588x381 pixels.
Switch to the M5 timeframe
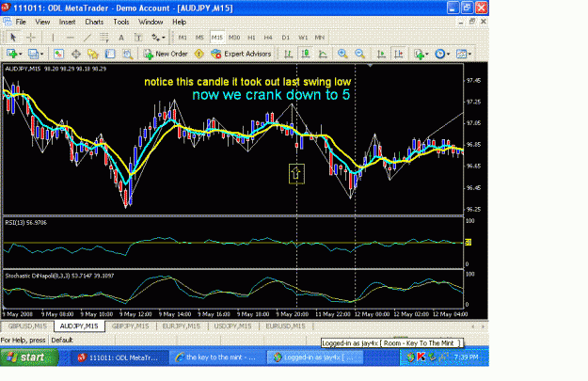[199, 38]
